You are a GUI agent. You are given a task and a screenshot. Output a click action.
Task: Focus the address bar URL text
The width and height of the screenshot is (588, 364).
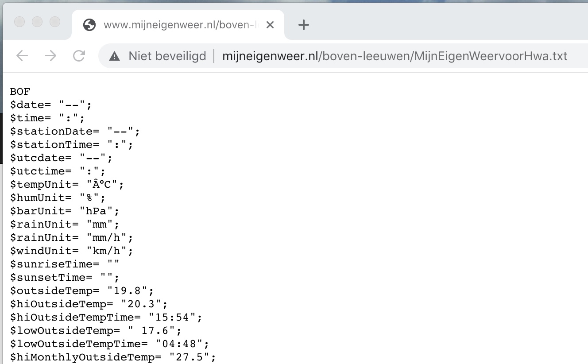tap(394, 56)
